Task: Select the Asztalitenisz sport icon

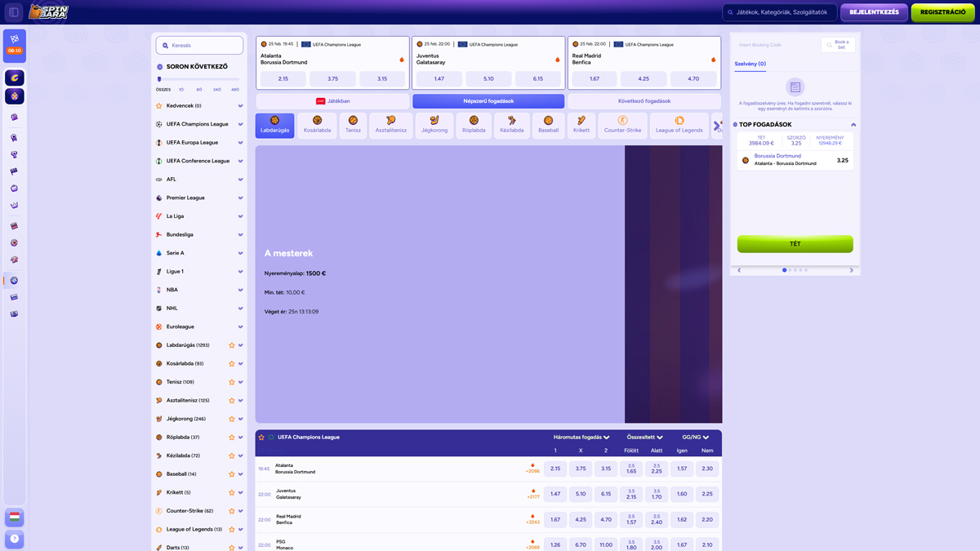Action: [x=391, y=125]
